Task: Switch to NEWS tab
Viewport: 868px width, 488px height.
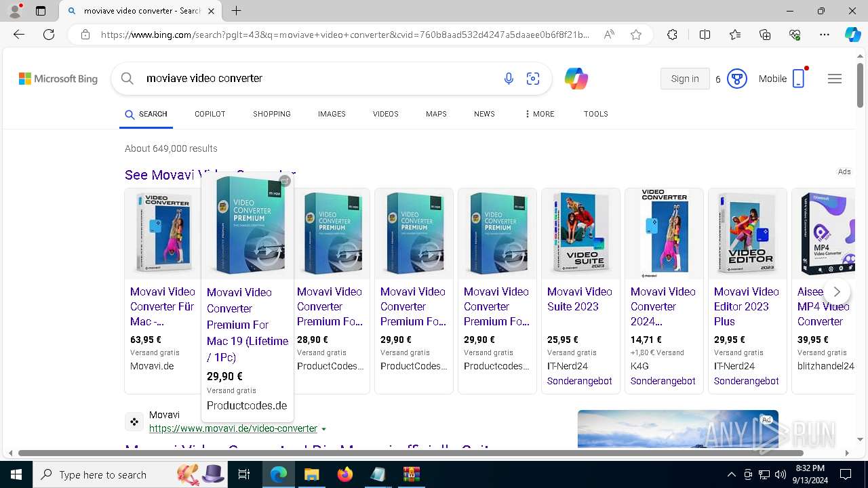Action: [484, 114]
